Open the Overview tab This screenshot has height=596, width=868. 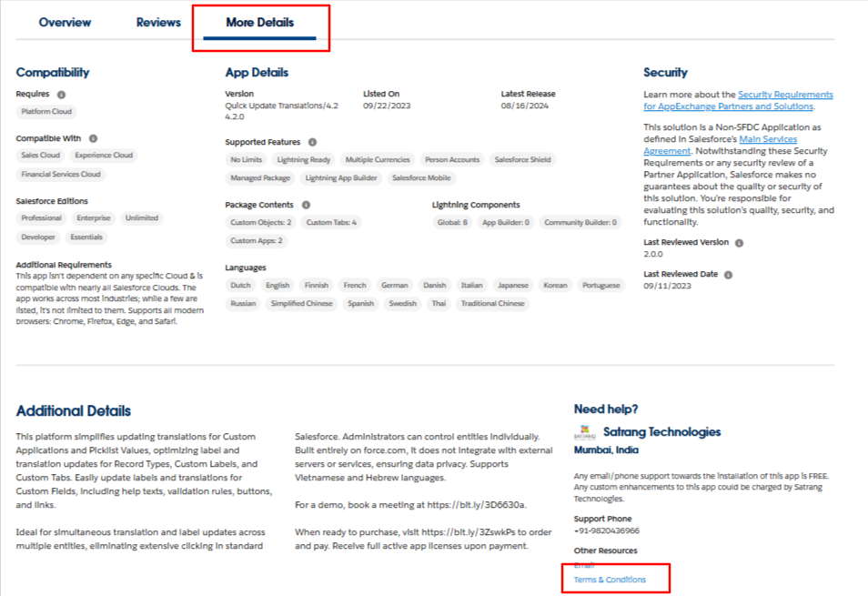click(x=65, y=23)
